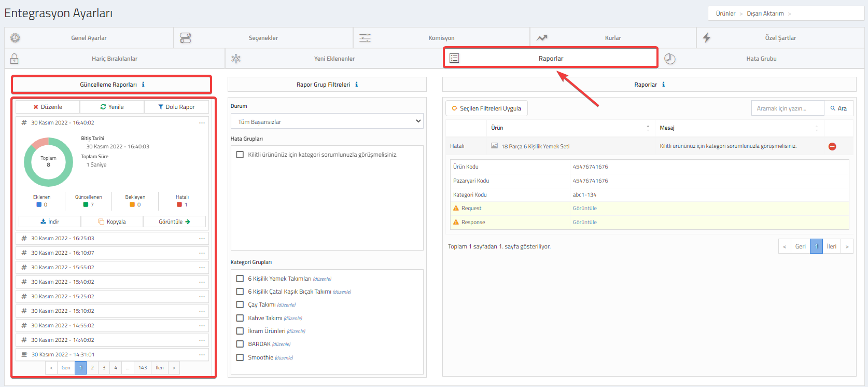Click the Düzenle button in the reports toolbar
The height and width of the screenshot is (387, 868).
tap(48, 107)
